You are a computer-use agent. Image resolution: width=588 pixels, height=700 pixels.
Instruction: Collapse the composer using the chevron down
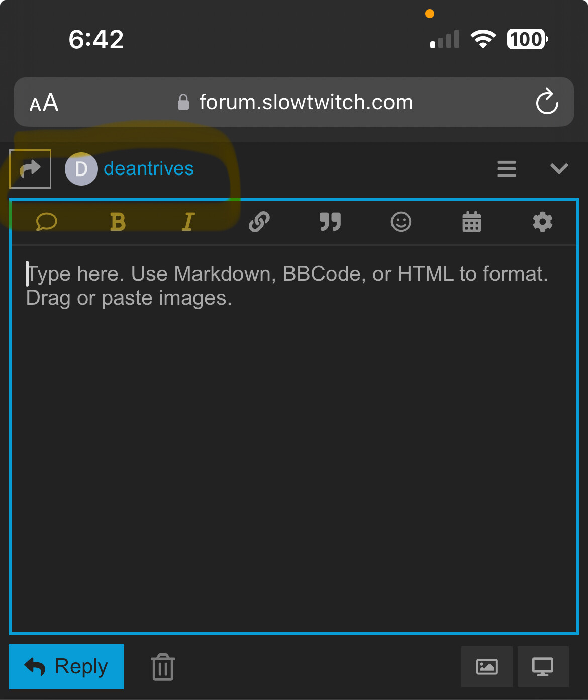[x=559, y=169]
